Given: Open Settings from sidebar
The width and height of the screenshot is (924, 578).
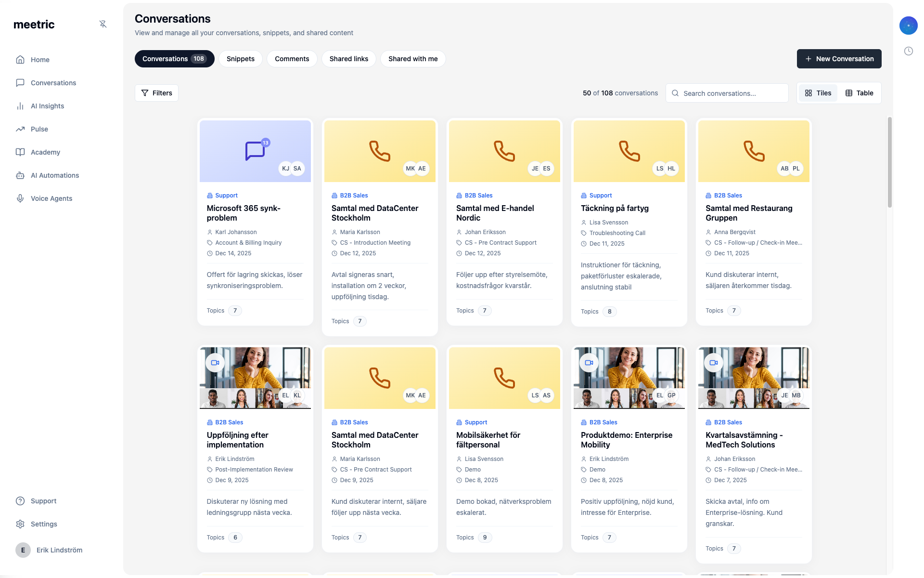Looking at the screenshot, I should coord(43,524).
